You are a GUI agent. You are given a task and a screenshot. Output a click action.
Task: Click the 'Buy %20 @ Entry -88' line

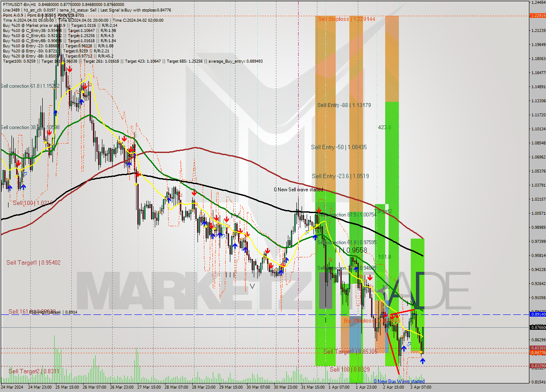[58, 56]
